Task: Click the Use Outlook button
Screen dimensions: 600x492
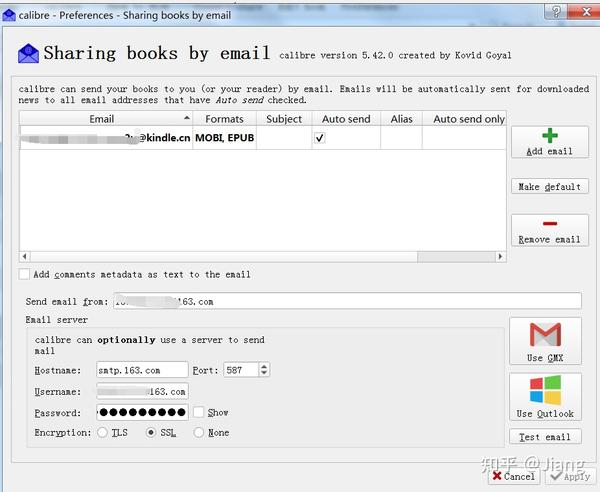Action: 545,397
